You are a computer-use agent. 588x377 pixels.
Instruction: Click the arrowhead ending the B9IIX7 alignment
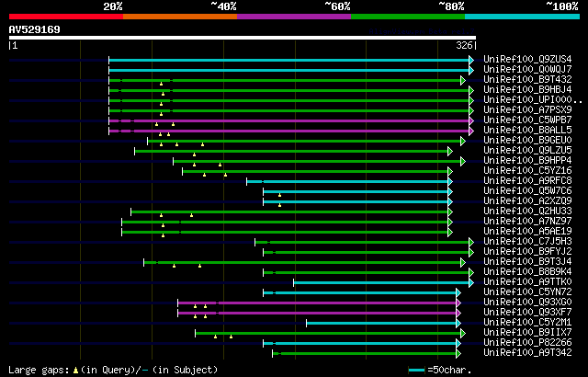coord(463,334)
